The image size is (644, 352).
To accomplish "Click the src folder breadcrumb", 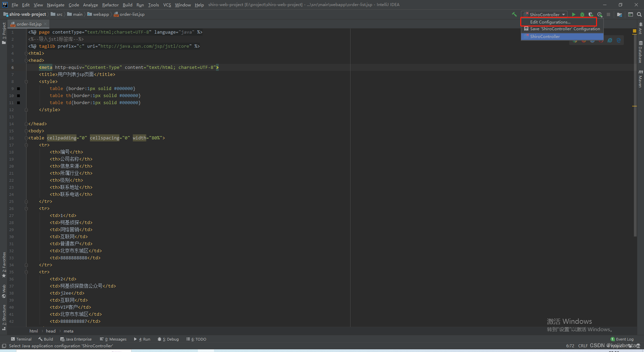I will click(x=57, y=14).
